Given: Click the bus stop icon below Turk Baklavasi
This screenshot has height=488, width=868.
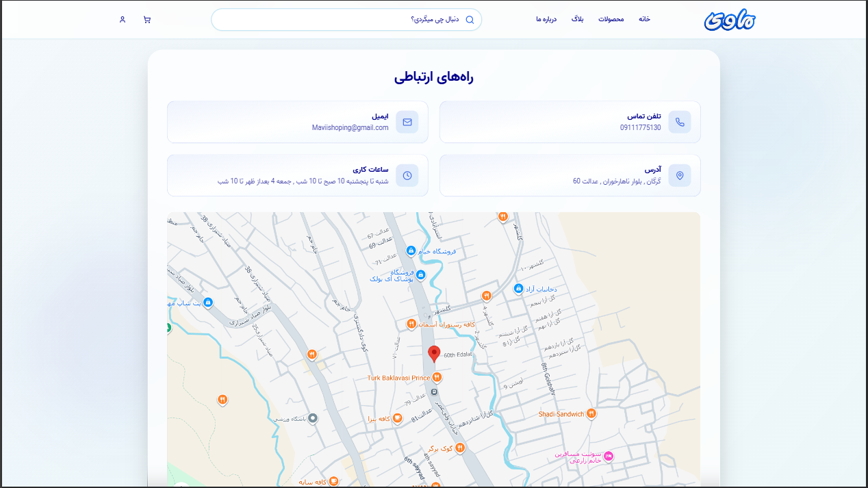Looking at the screenshot, I should (x=434, y=392).
